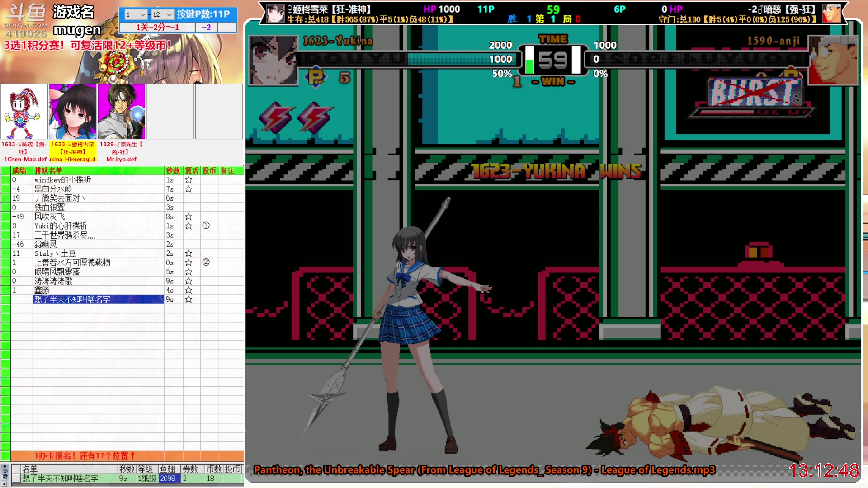Click Yukina's cyan health bar
The width and height of the screenshot is (868, 488).
[461, 59]
